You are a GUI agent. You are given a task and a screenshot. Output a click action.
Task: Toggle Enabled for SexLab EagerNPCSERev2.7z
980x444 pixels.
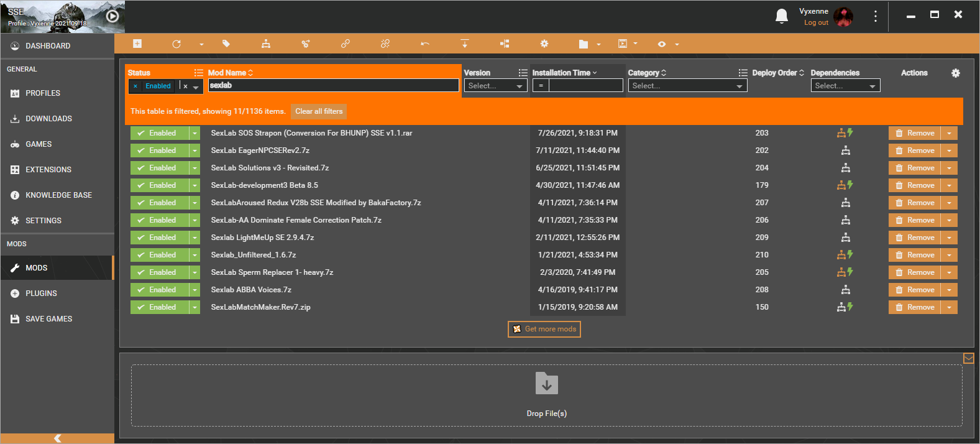[159, 150]
